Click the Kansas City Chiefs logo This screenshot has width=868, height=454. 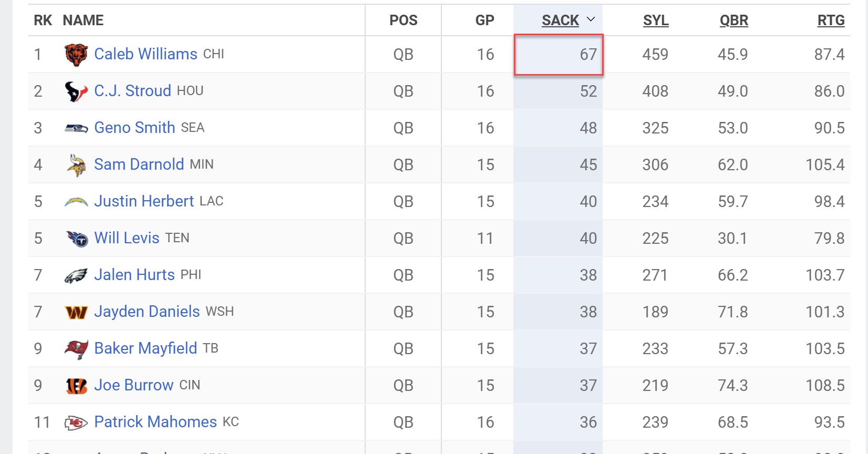pyautogui.click(x=76, y=422)
